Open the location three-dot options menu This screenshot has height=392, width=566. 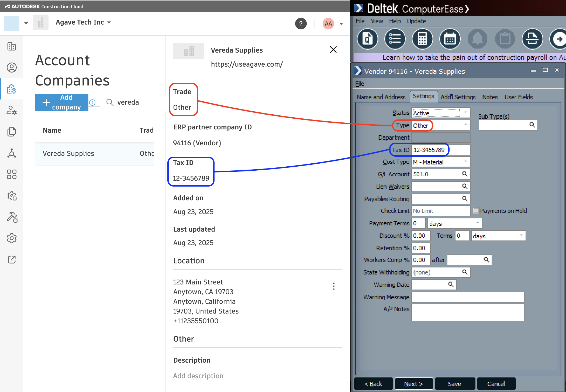(334, 286)
